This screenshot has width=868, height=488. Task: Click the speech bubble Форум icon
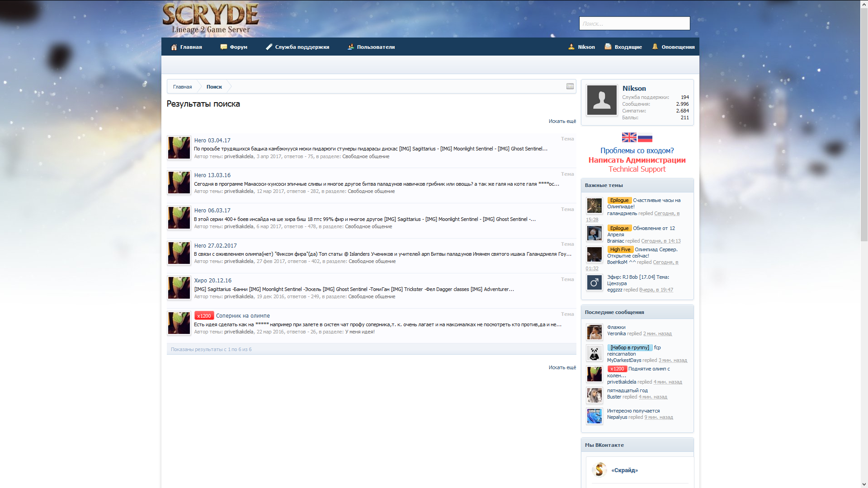pos(223,47)
